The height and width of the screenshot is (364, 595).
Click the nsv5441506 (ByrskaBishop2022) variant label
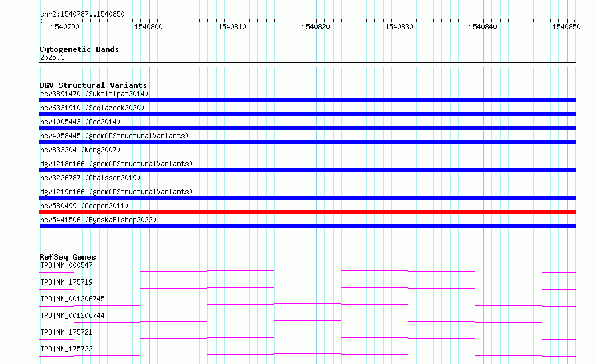(98, 220)
